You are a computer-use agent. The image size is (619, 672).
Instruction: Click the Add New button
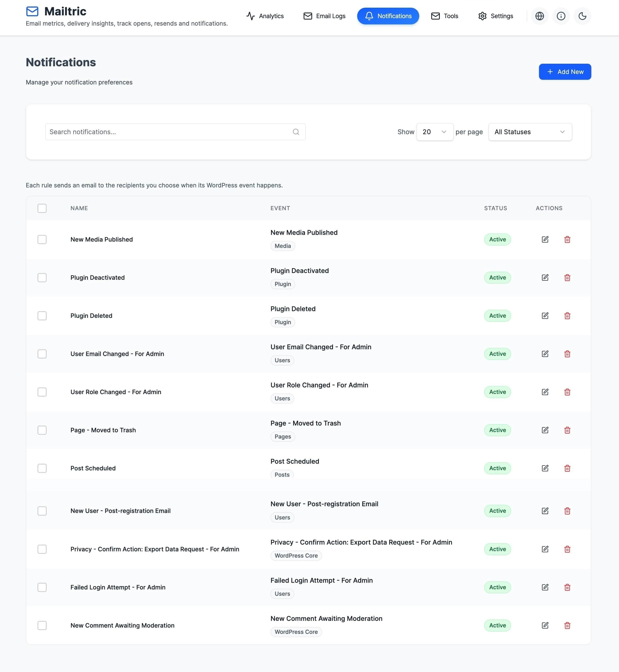point(565,72)
